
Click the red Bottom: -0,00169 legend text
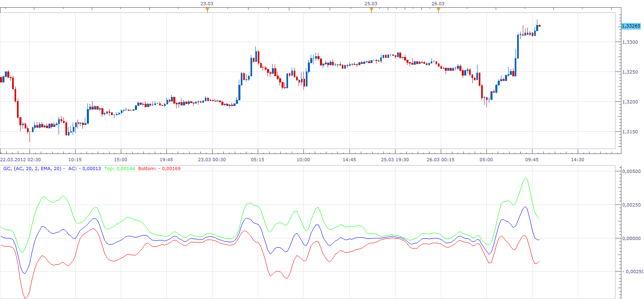(x=159, y=168)
